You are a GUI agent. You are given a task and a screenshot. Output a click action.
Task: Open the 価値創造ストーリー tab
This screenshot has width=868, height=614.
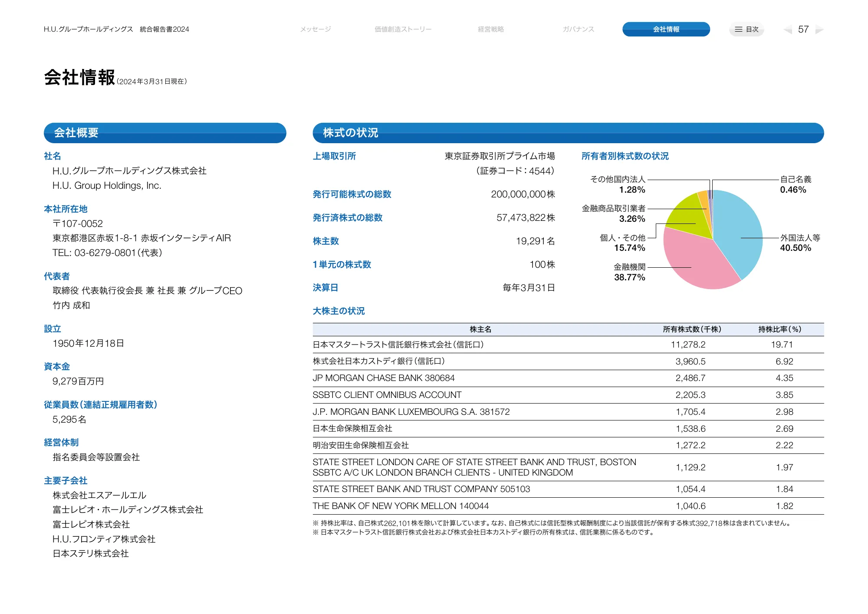coord(403,29)
